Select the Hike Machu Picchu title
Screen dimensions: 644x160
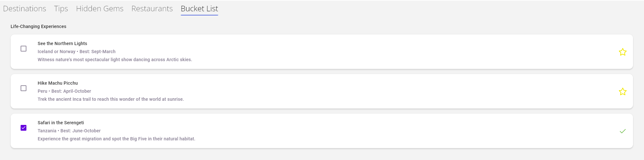pos(58,83)
